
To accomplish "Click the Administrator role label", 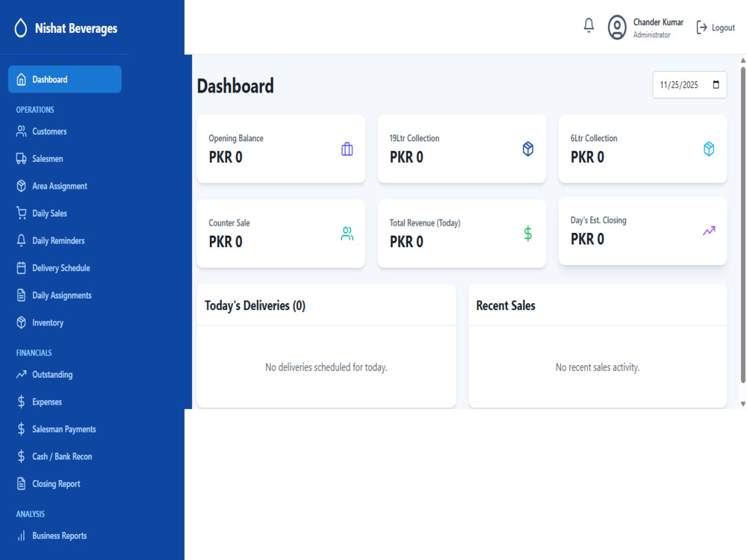I will [x=651, y=35].
